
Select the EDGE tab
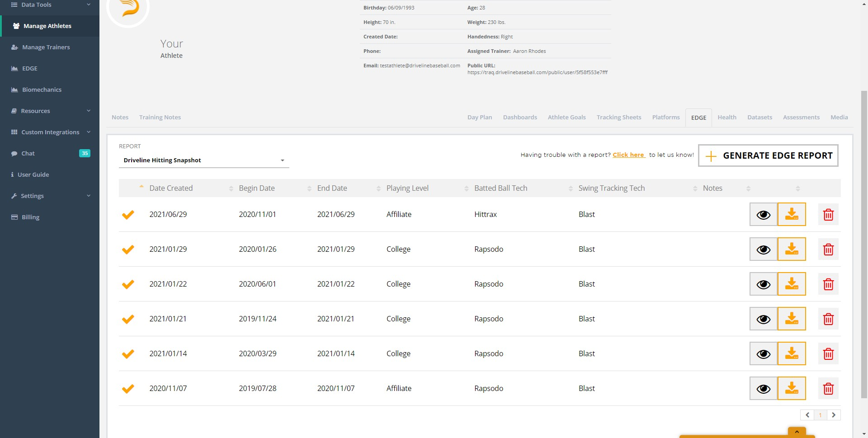coord(698,118)
